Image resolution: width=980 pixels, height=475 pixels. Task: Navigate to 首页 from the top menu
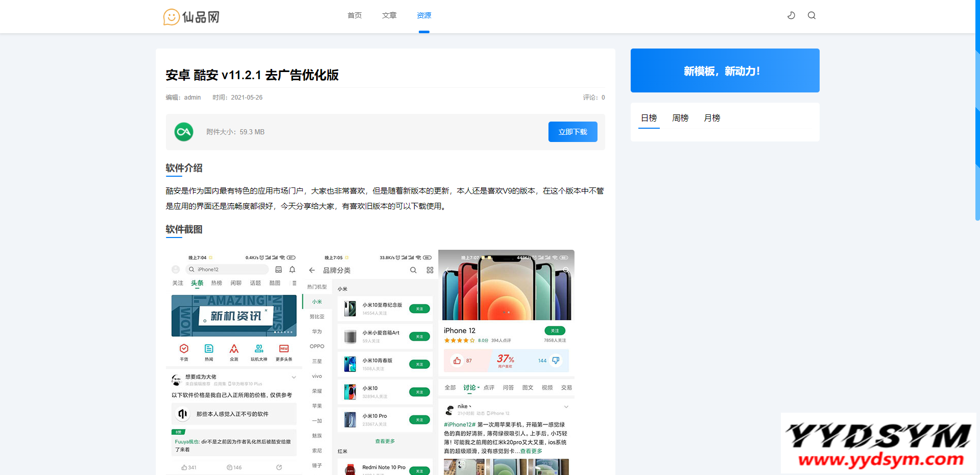pos(354,15)
